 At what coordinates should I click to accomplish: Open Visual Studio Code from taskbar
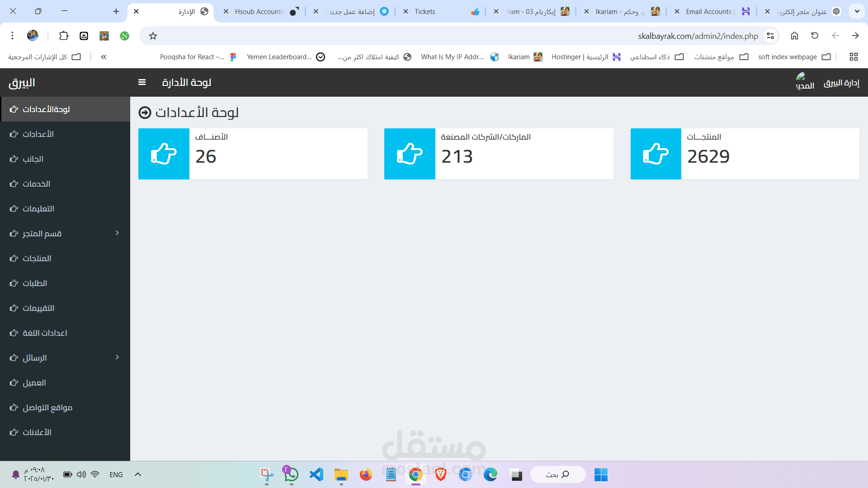point(316,474)
